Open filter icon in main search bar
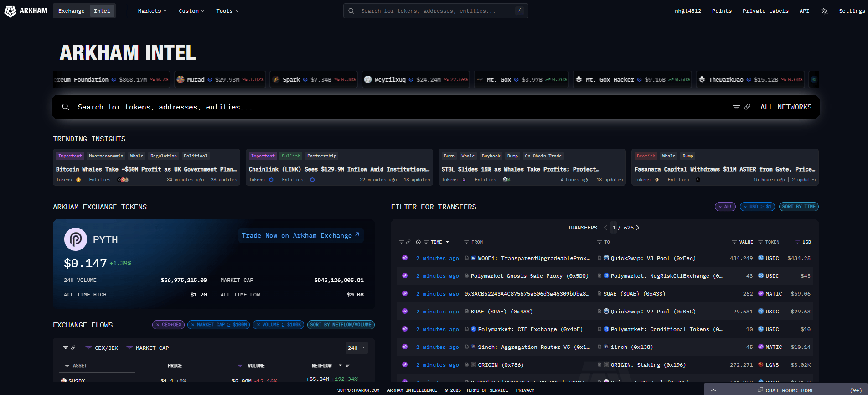The width and height of the screenshot is (868, 395). coord(736,107)
